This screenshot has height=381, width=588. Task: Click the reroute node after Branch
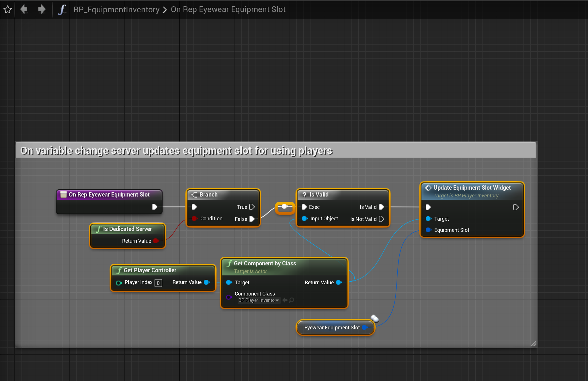point(284,207)
